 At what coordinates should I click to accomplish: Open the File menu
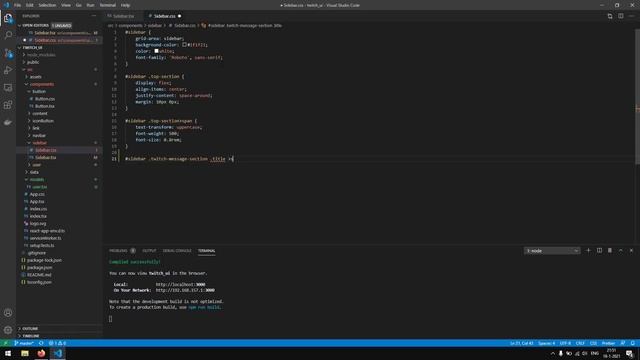[x=18, y=5]
